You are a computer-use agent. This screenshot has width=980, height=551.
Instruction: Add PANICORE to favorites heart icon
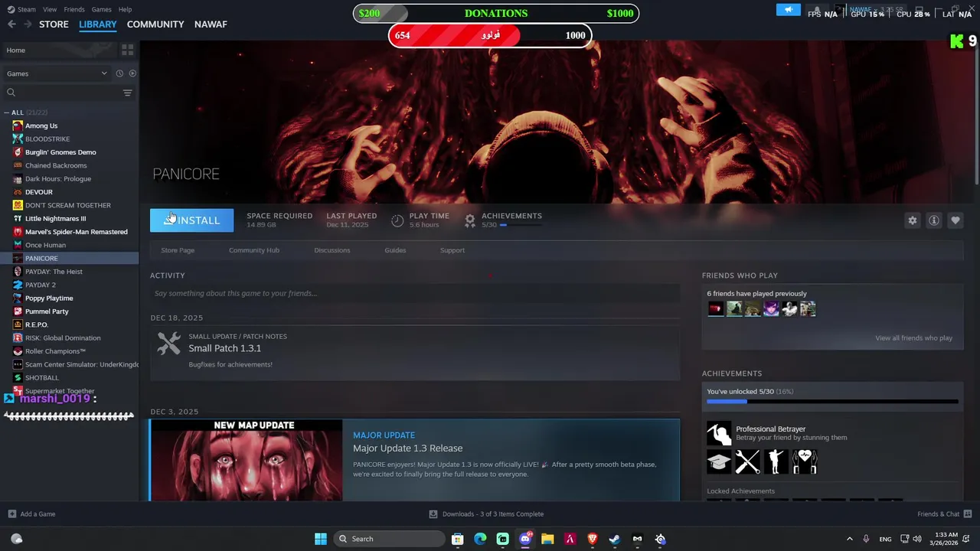(955, 220)
